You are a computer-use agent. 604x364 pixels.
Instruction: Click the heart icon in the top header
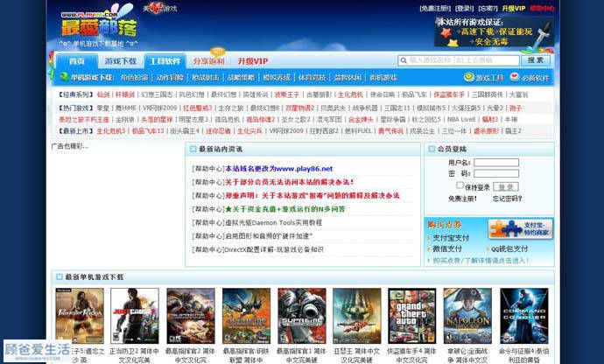tap(156, 8)
